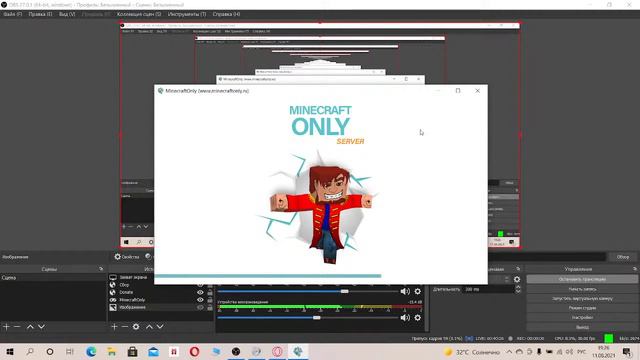Toggle visibility of MinecraftOnly source
The width and height of the screenshot is (640, 360).
(x=200, y=300)
